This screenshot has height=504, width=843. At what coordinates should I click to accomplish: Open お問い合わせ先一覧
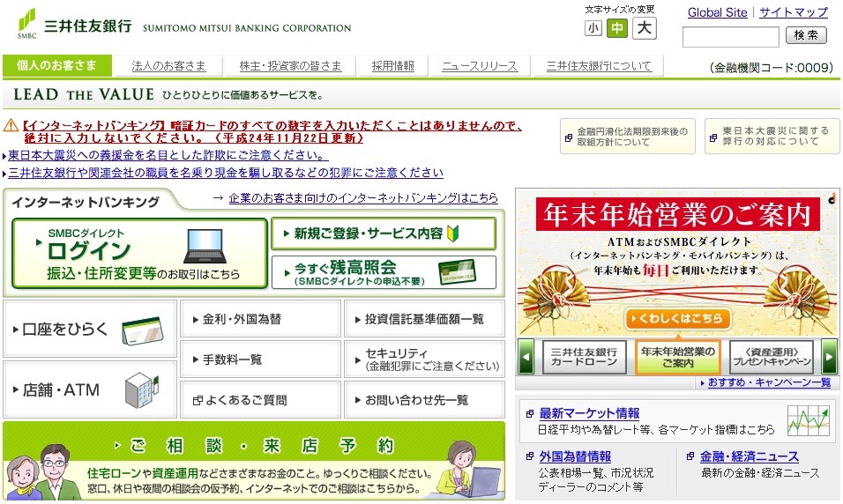(x=424, y=400)
